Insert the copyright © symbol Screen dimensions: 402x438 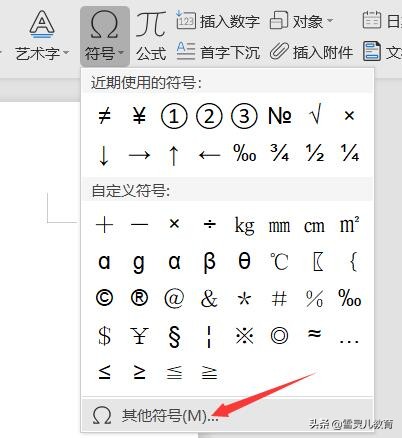coord(104,298)
